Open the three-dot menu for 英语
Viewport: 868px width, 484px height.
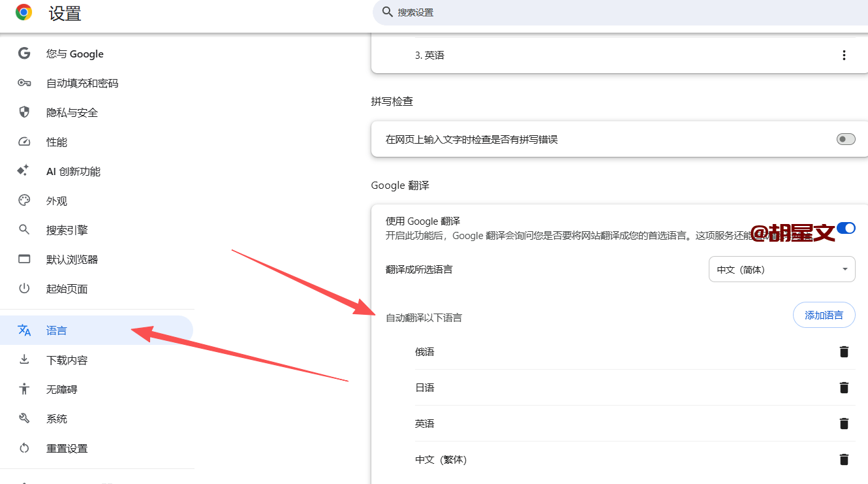[x=844, y=56]
